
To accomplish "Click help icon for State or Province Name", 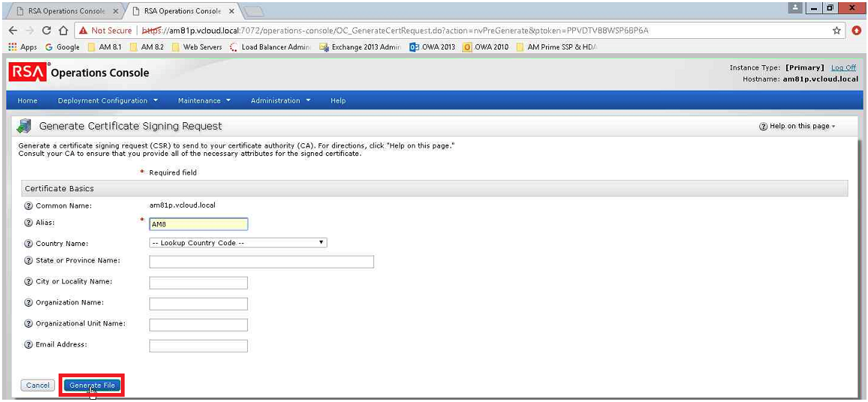I will pyautogui.click(x=29, y=261).
